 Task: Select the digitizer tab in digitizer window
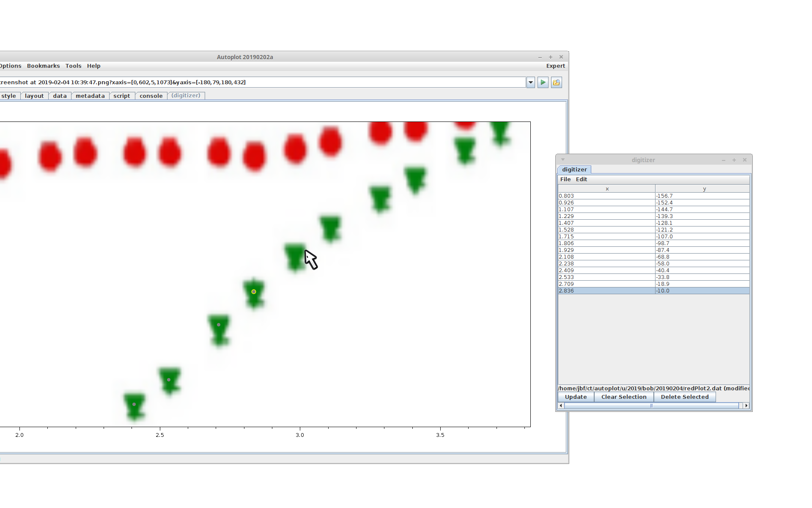pos(574,170)
